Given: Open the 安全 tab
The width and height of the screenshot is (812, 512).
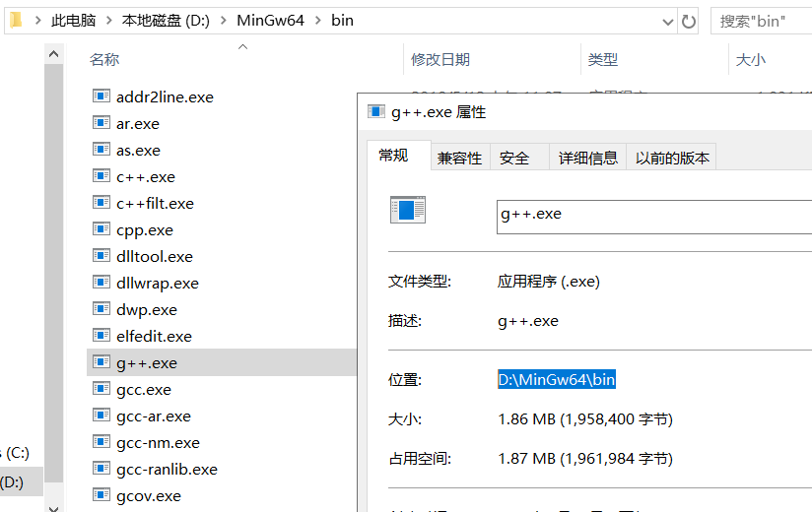Looking at the screenshot, I should 519,158.
